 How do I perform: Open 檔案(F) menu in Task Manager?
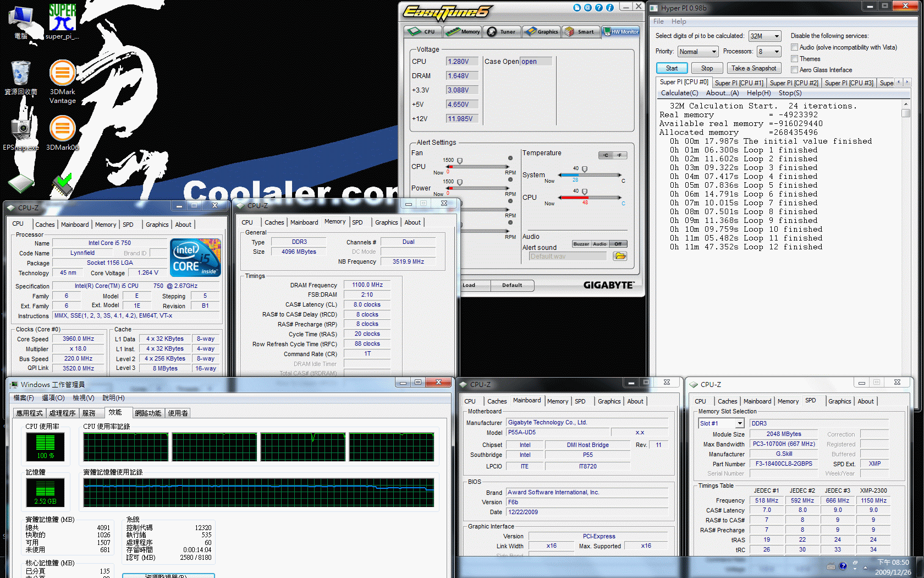pyautogui.click(x=24, y=397)
